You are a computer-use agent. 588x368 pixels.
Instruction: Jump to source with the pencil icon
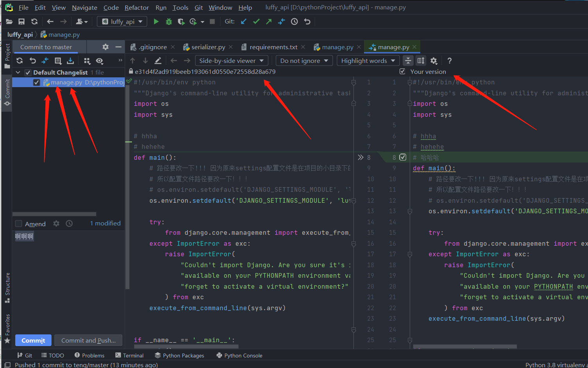click(158, 61)
